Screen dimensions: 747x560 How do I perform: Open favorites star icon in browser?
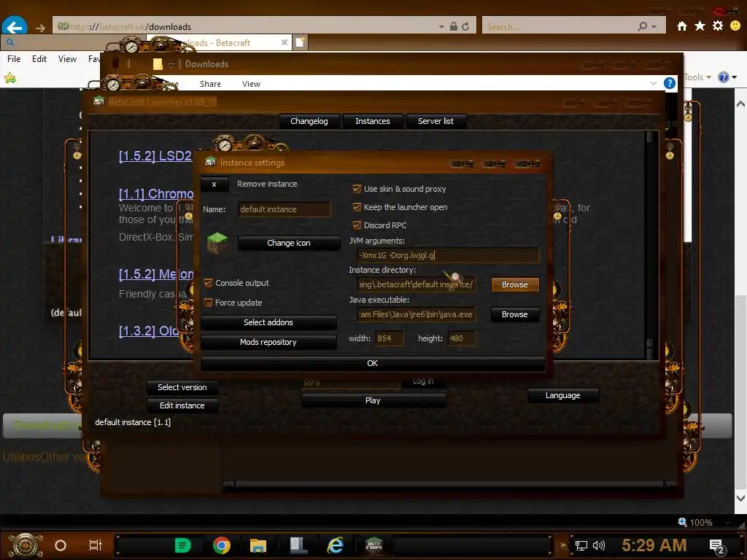click(x=700, y=26)
